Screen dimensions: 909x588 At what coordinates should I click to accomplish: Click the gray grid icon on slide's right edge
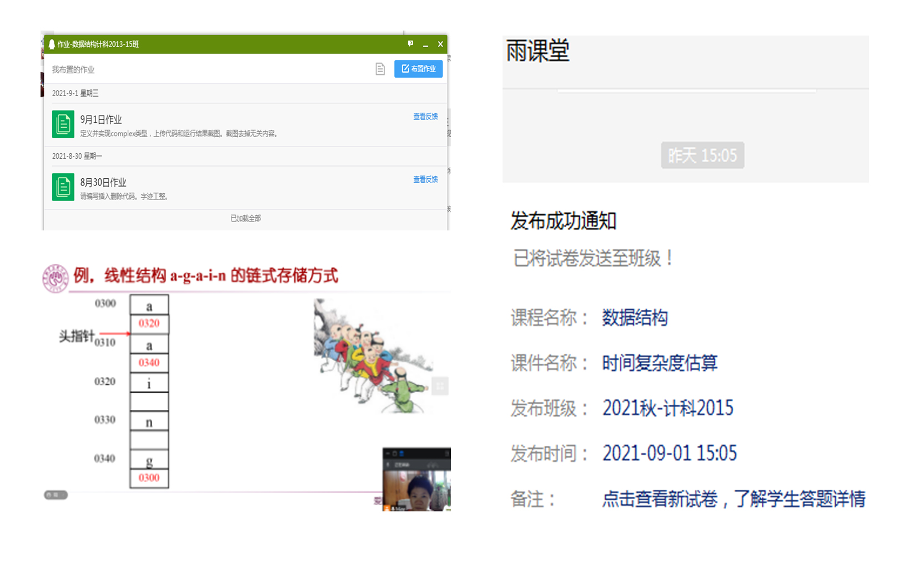pyautogui.click(x=440, y=386)
